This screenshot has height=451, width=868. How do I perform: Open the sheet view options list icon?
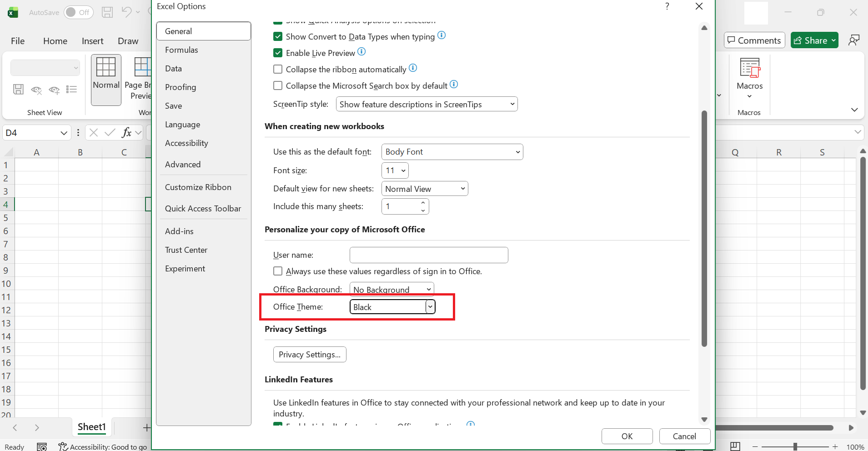tap(72, 90)
